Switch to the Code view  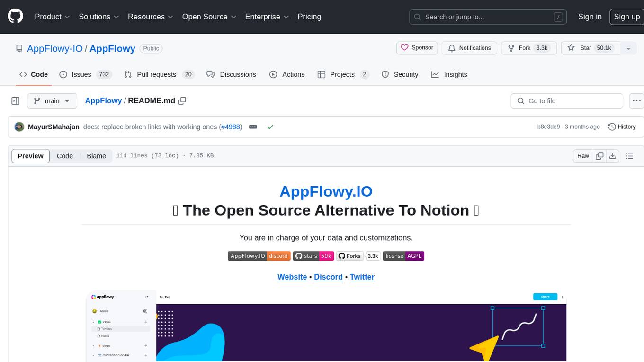[65, 156]
